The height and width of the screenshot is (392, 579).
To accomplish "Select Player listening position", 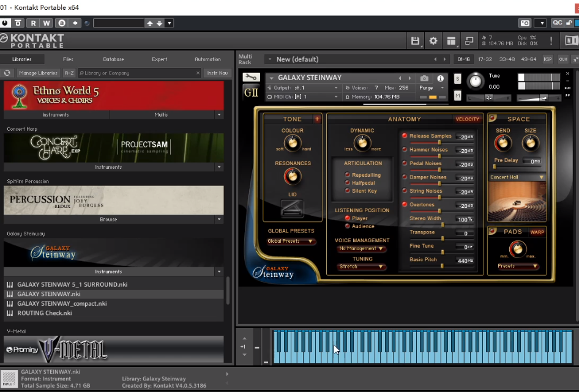I will (x=347, y=218).
